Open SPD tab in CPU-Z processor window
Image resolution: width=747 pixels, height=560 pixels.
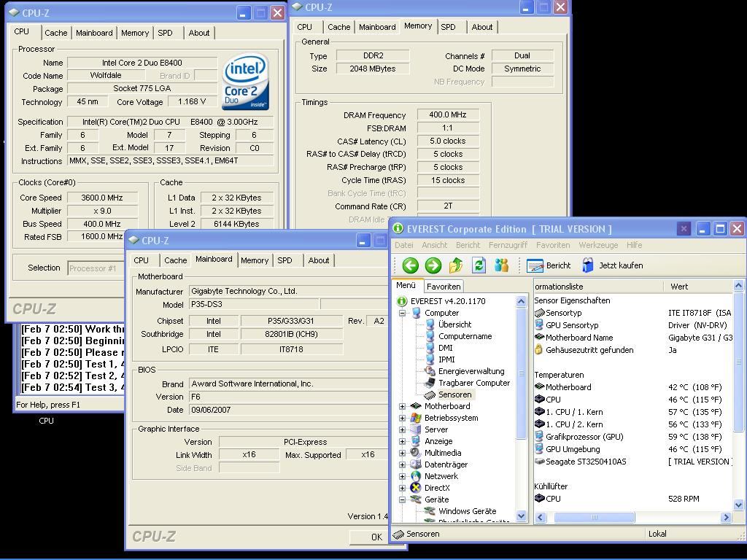(166, 33)
